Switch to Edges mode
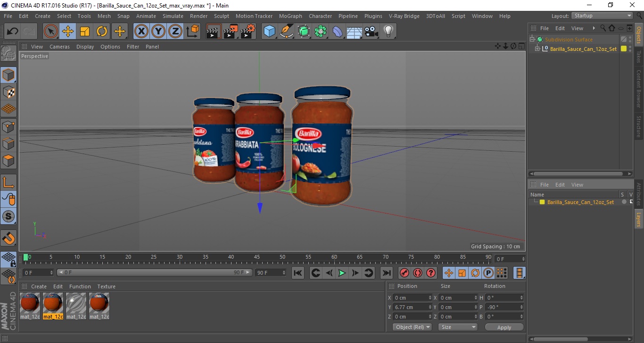Screen dimensions: 644x343 click(8, 143)
